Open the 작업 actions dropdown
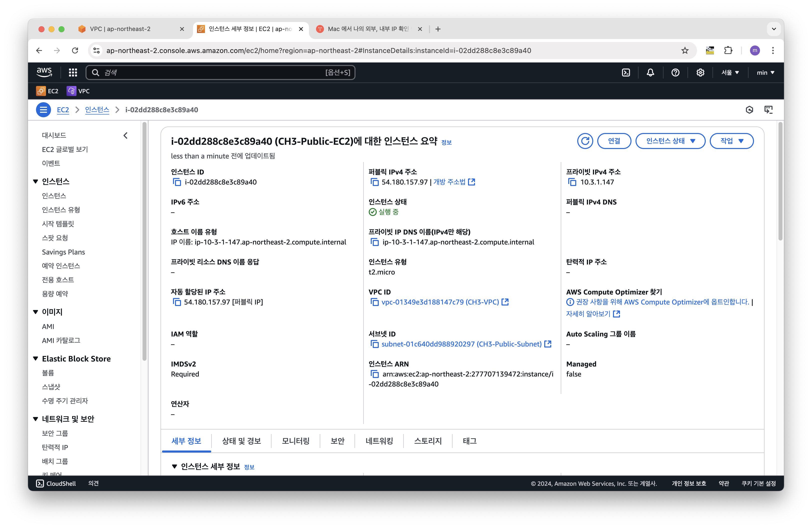This screenshot has height=528, width=812. [731, 141]
